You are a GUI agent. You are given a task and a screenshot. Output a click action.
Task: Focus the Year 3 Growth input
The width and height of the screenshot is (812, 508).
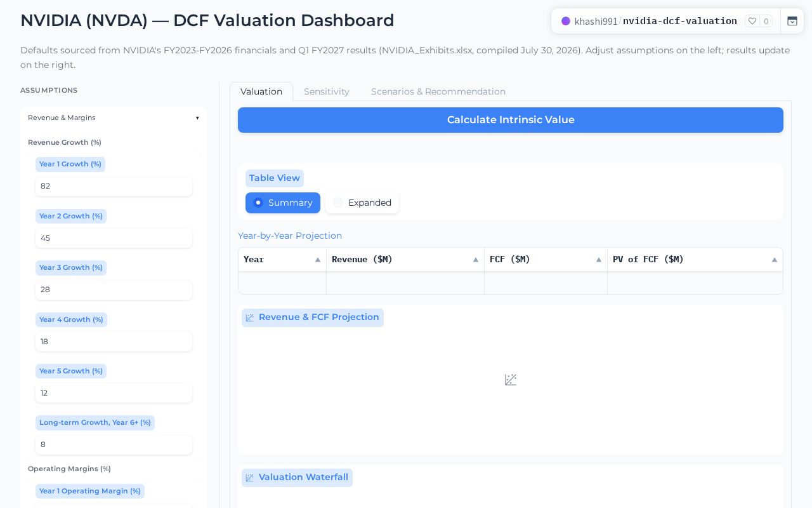[114, 290]
